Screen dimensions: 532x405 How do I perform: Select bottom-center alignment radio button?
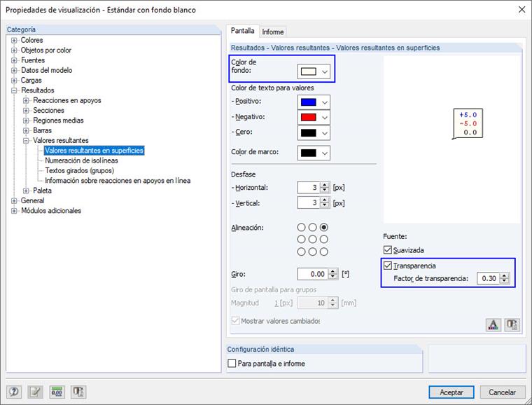point(312,252)
